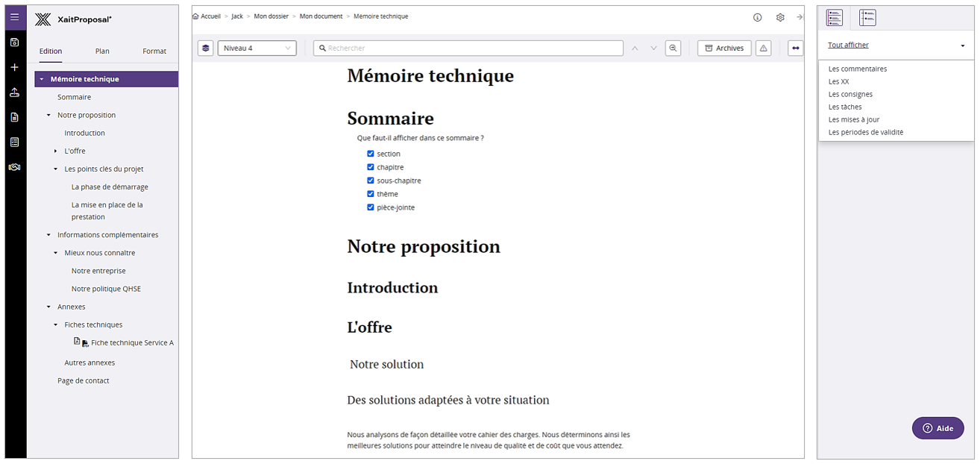Click the magnifier zoom button in toolbar
This screenshot has width=980, height=464.
(673, 48)
